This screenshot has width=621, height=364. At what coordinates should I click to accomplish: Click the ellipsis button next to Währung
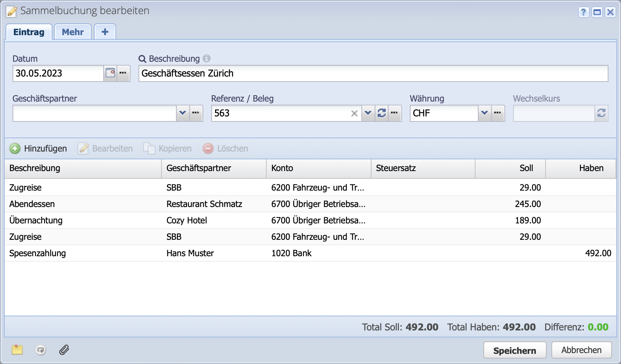[497, 113]
